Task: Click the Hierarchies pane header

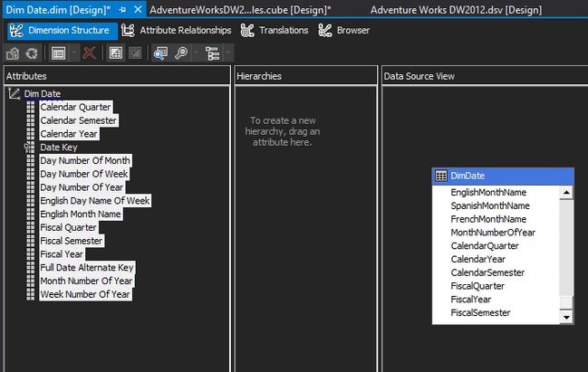Action: [306, 76]
